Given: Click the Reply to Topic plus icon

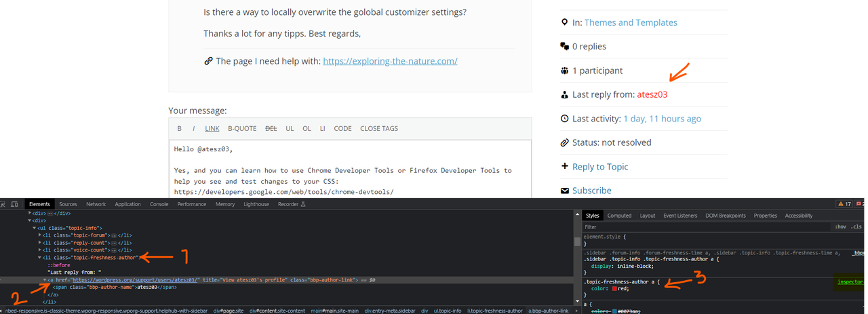Looking at the screenshot, I should click(564, 166).
